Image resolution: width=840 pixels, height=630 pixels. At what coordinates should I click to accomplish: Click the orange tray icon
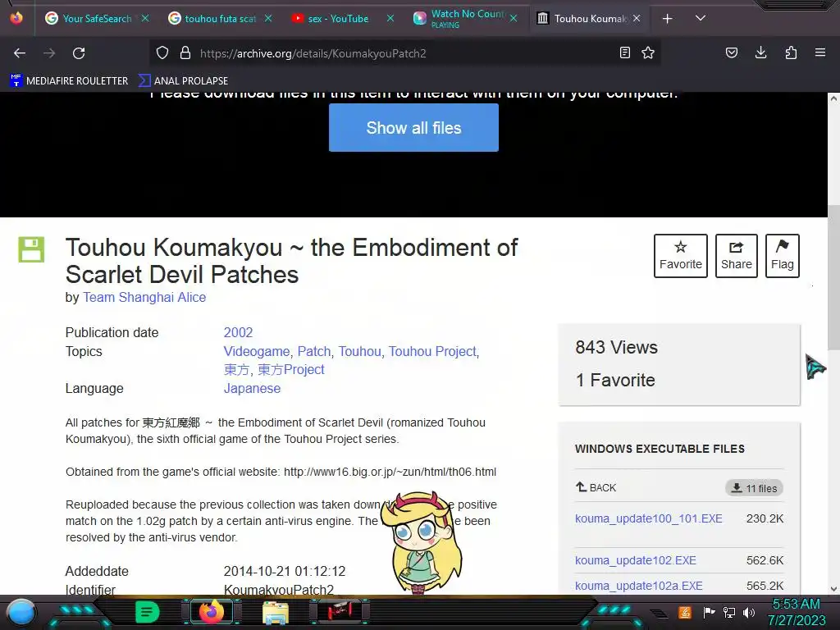point(685,612)
